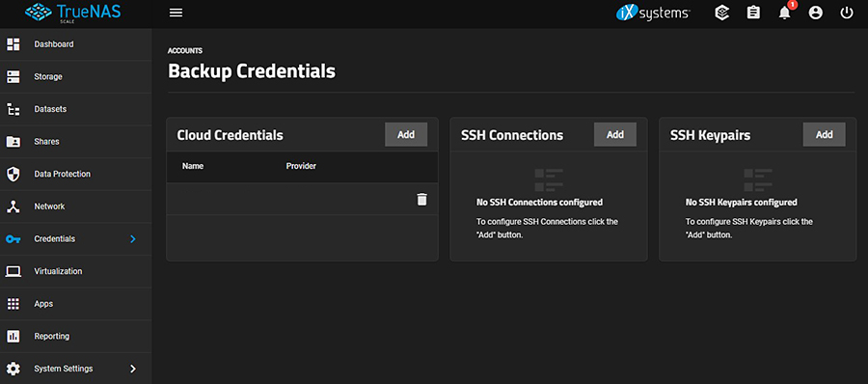The width and height of the screenshot is (868, 384).
Task: Add a new SSH Connection
Action: coord(615,135)
